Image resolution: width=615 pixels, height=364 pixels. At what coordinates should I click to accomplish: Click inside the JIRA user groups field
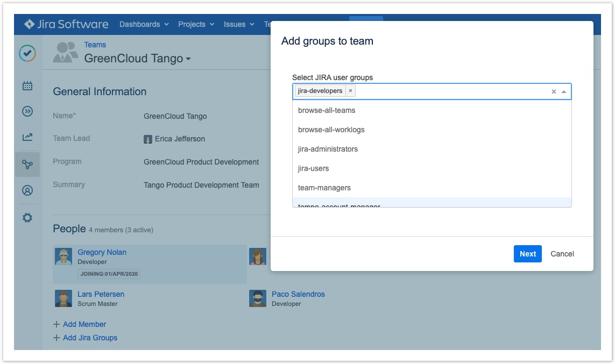click(x=452, y=91)
